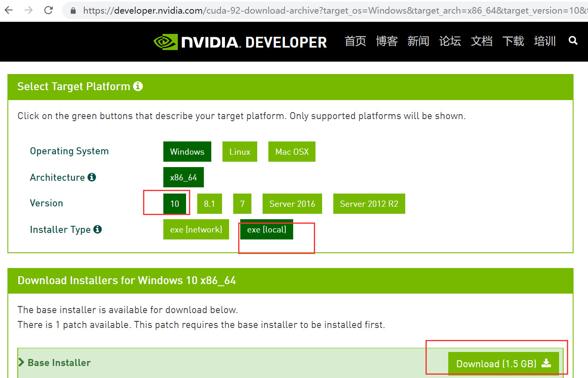This screenshot has height=378, width=588.
Task: Open the 新闻 menu item
Action: (x=418, y=41)
